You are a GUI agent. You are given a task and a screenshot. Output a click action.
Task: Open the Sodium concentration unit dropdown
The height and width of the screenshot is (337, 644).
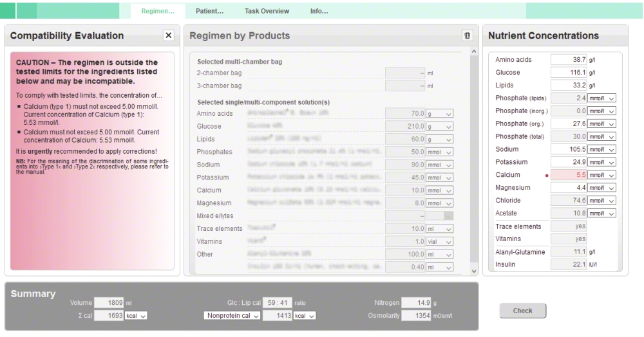(x=602, y=149)
